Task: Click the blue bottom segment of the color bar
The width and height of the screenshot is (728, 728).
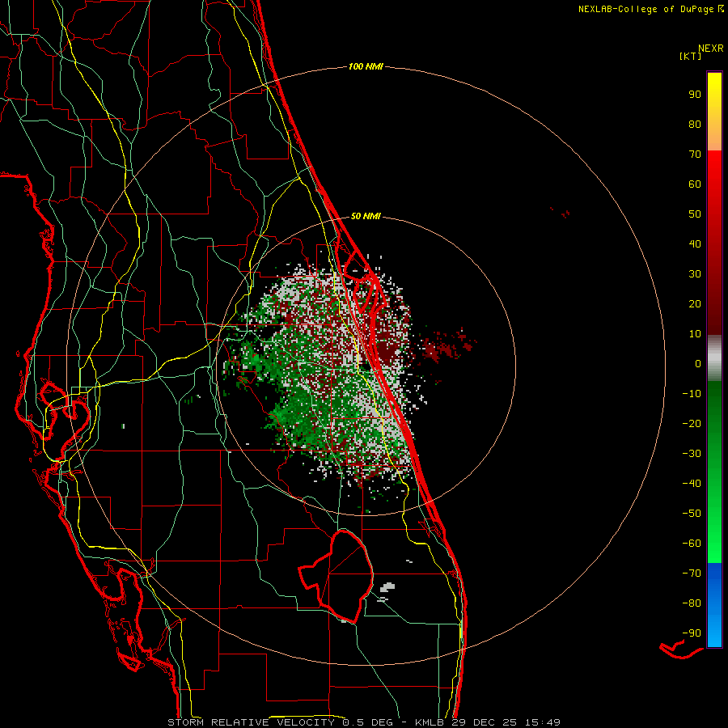Action: 714,605
